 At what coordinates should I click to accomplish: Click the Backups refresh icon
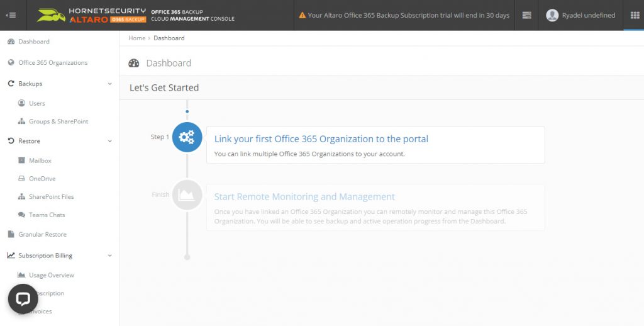pyautogui.click(x=11, y=84)
